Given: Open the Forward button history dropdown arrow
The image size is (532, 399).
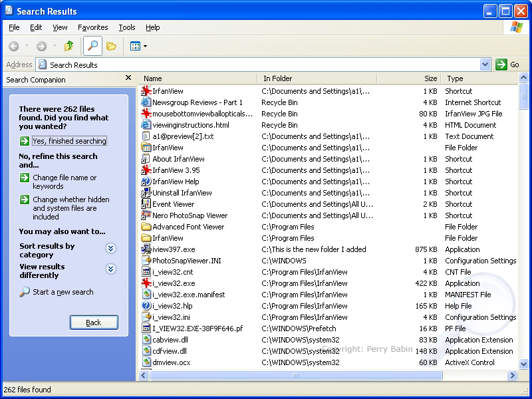Looking at the screenshot, I should 55,46.
